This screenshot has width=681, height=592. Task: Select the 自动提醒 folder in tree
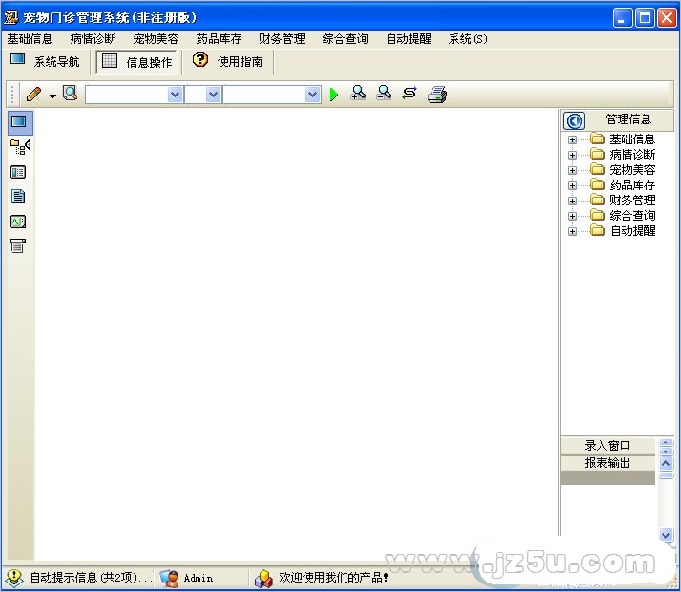pos(623,230)
